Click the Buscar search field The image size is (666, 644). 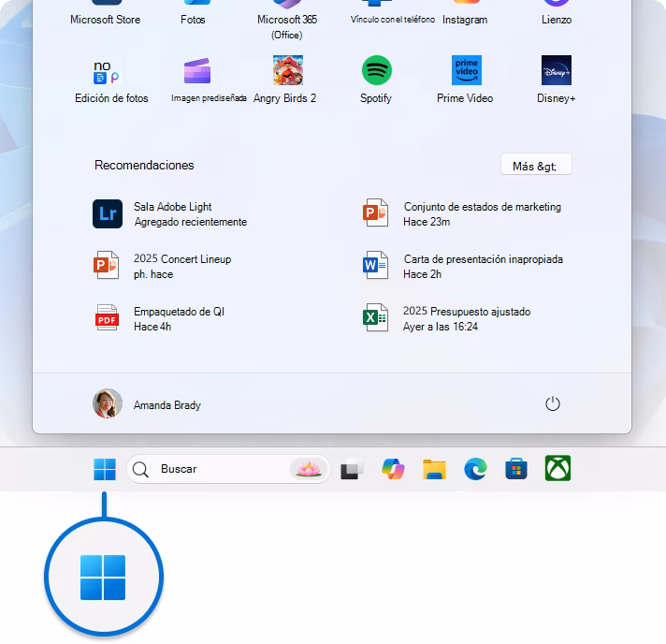pyautogui.click(x=228, y=469)
